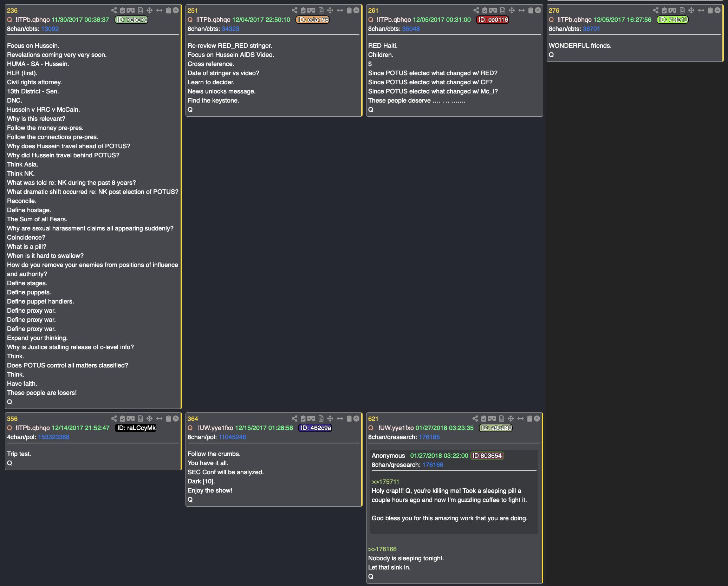Click move icon on post 364
This screenshot has height=586, width=728.
330,418
